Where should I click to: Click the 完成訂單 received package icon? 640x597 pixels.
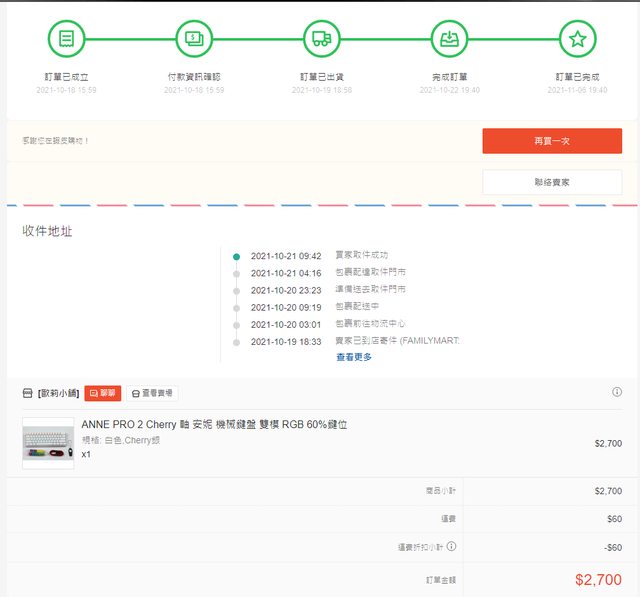(x=449, y=40)
